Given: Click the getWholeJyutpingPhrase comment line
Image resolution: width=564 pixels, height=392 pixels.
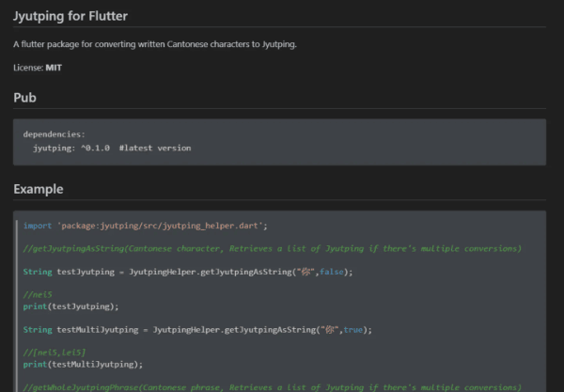Looking at the screenshot, I should [272, 386].
